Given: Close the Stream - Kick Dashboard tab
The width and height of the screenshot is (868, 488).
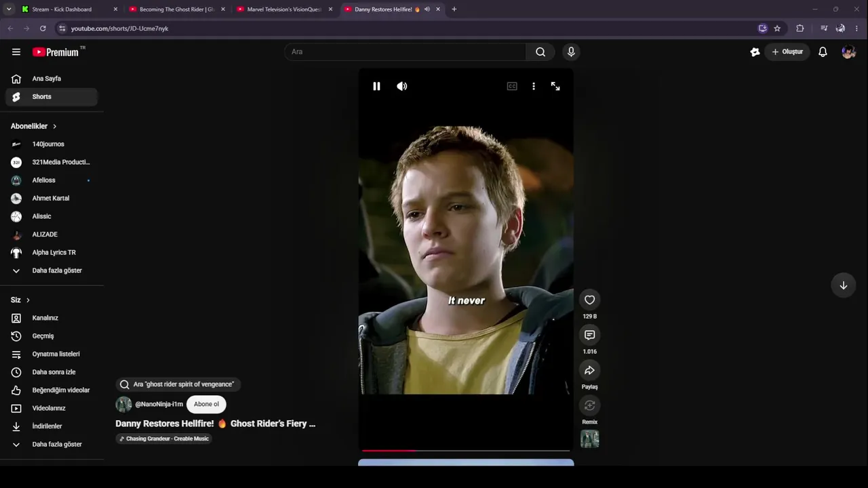Looking at the screenshot, I should [x=115, y=9].
